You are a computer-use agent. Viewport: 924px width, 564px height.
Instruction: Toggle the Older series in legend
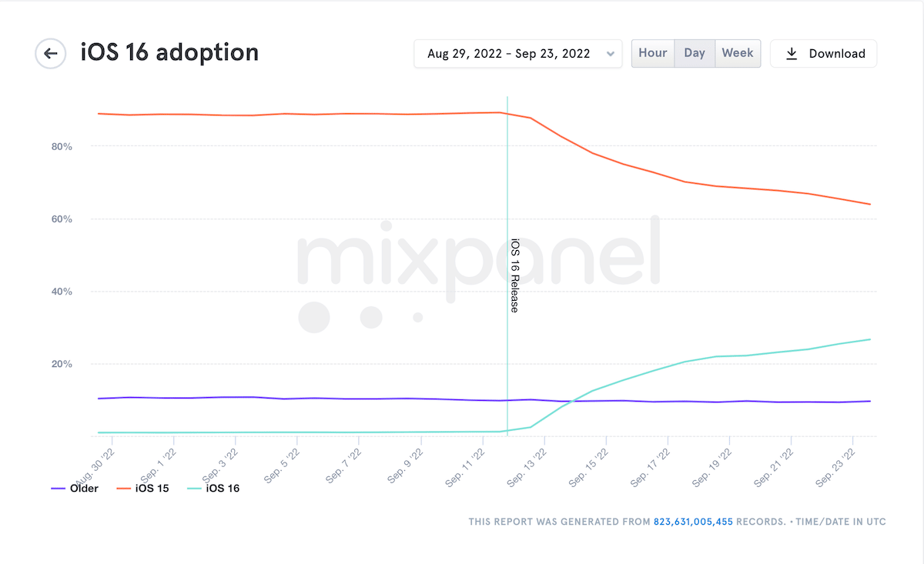coord(84,488)
